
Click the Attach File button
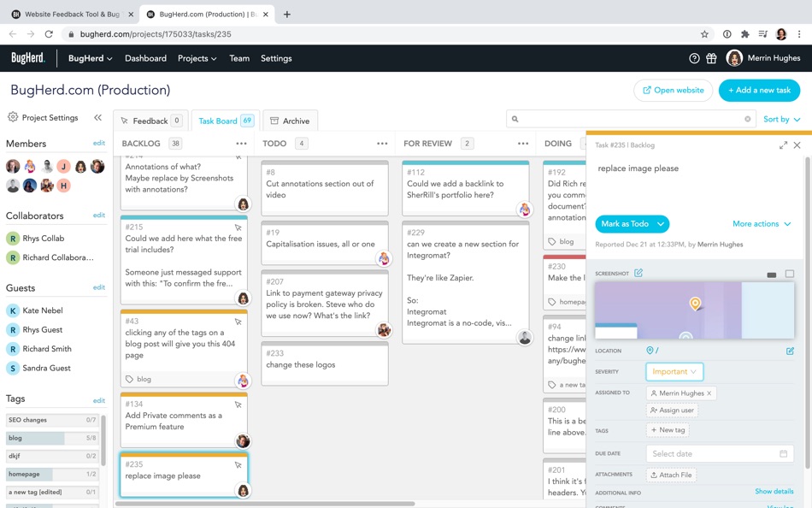click(671, 475)
